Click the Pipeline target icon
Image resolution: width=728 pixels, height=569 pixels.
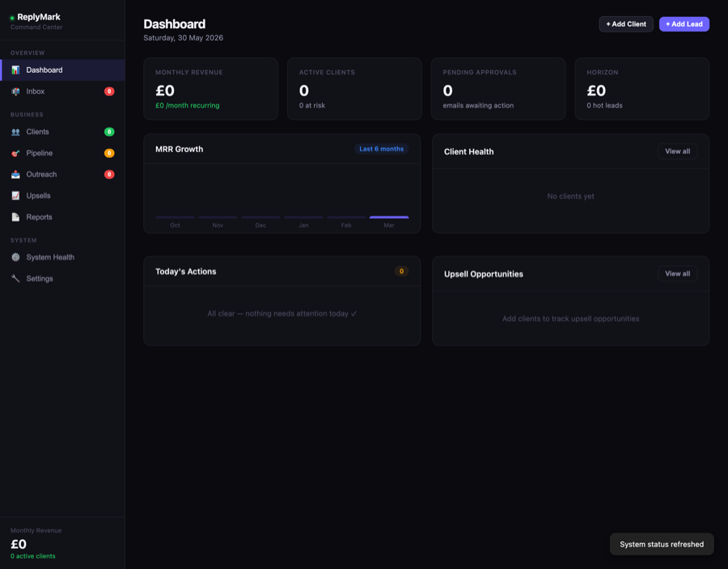(15, 153)
